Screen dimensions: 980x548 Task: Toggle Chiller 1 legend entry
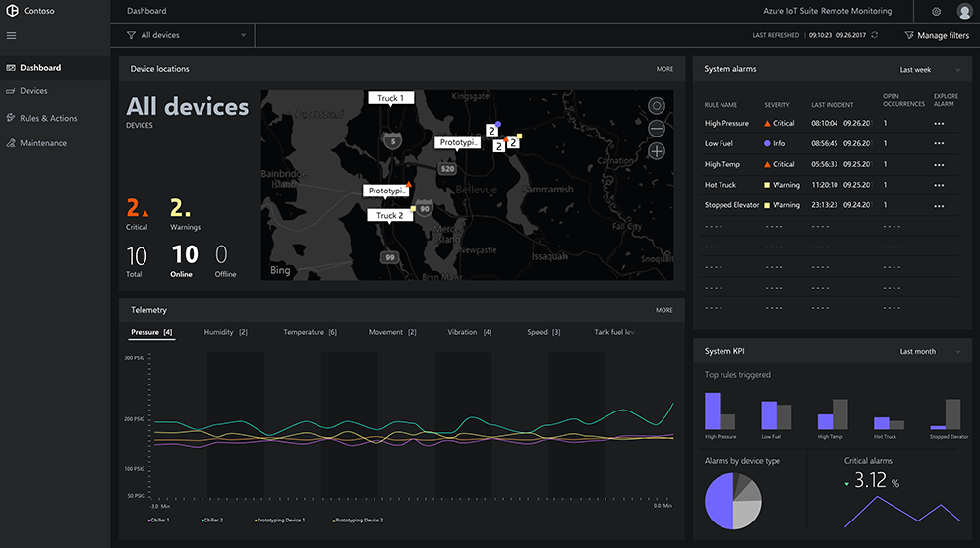pos(159,520)
